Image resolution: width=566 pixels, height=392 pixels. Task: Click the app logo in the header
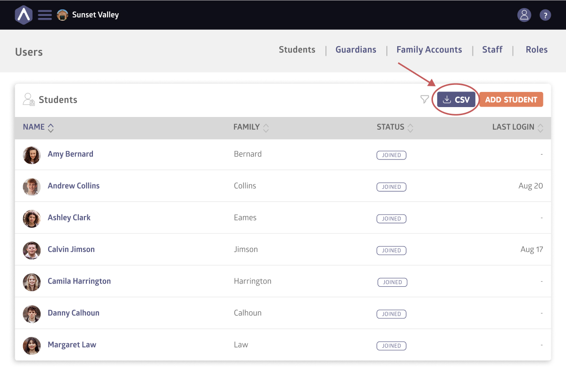[x=24, y=15]
